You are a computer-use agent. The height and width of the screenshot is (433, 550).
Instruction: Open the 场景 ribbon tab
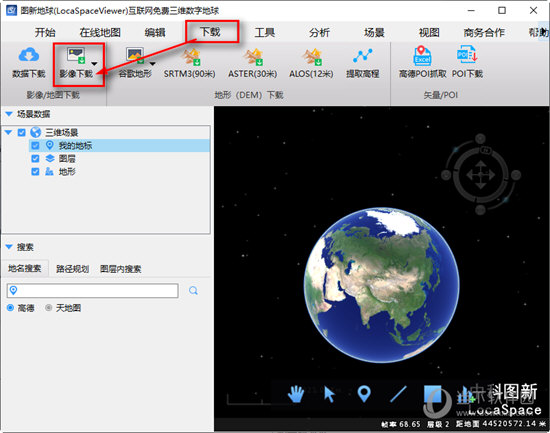[x=374, y=33]
